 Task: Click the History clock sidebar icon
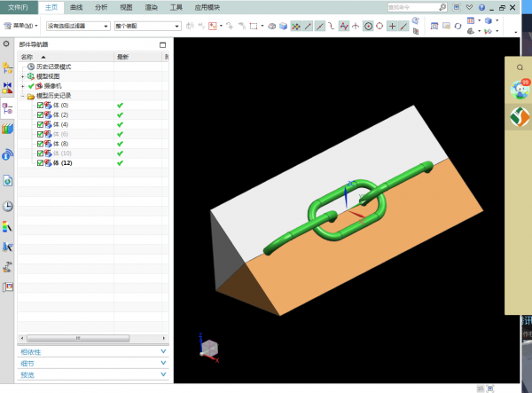coord(8,206)
